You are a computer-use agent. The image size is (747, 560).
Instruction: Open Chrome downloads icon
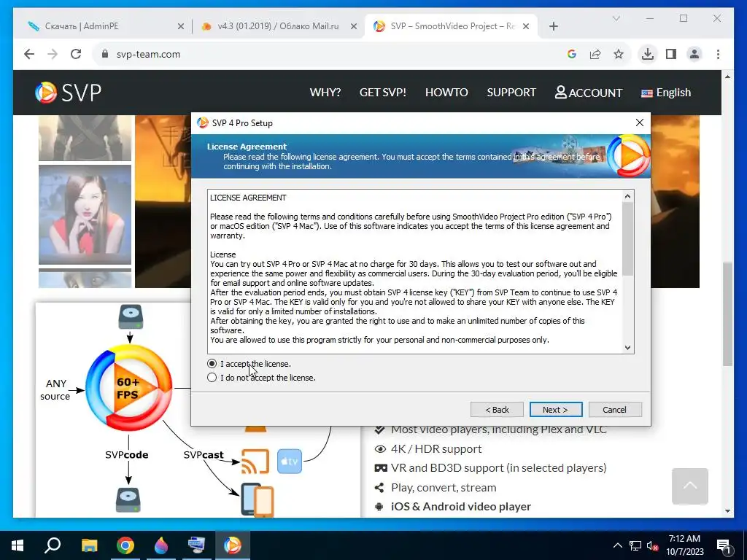(x=648, y=54)
